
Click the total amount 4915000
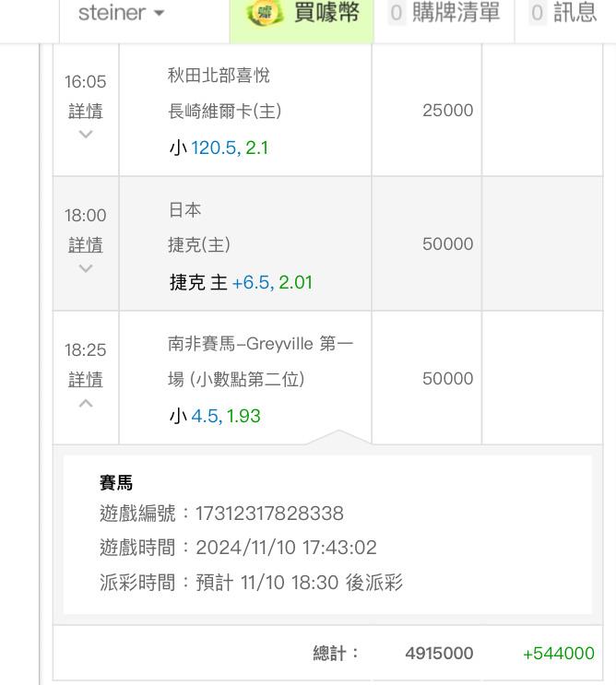coord(439,654)
